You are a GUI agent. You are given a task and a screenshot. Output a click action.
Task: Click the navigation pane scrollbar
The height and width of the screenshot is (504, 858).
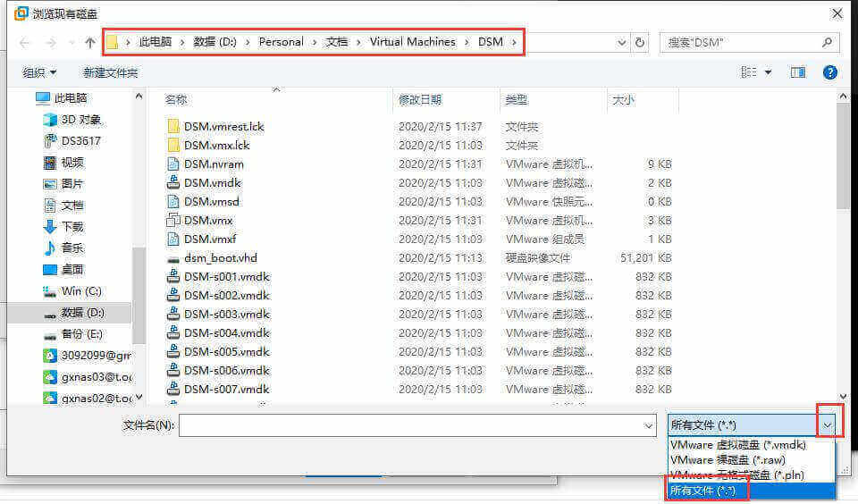139,296
